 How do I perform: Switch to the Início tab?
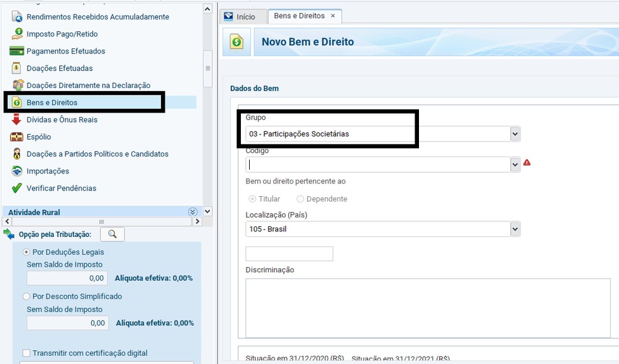pos(243,17)
